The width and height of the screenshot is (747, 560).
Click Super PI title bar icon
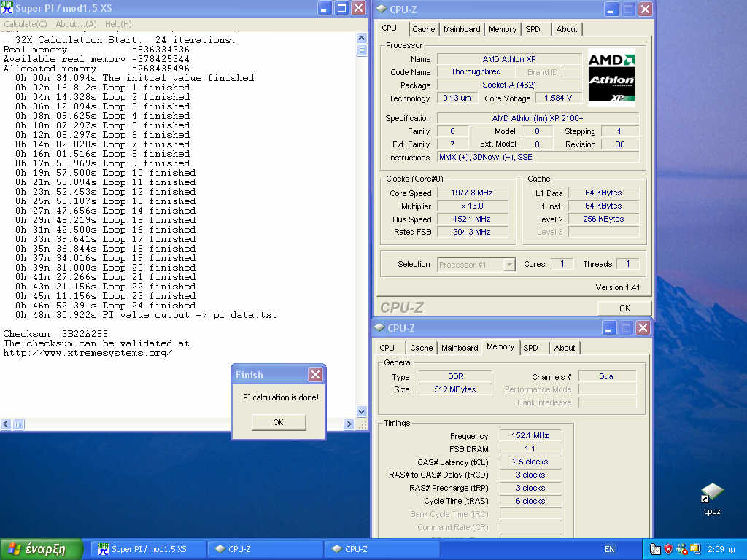pyautogui.click(x=7, y=7)
